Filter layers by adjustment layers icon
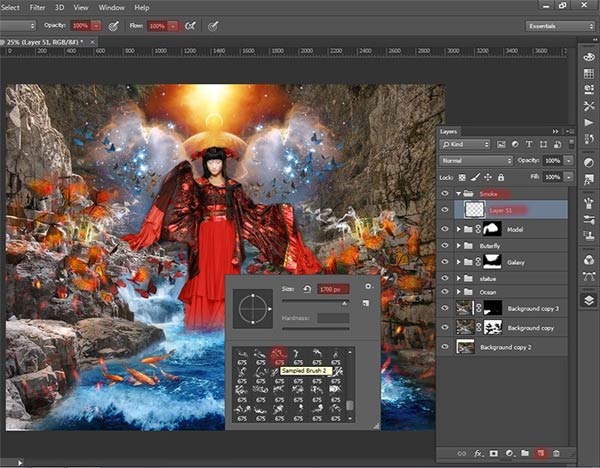 515,144
